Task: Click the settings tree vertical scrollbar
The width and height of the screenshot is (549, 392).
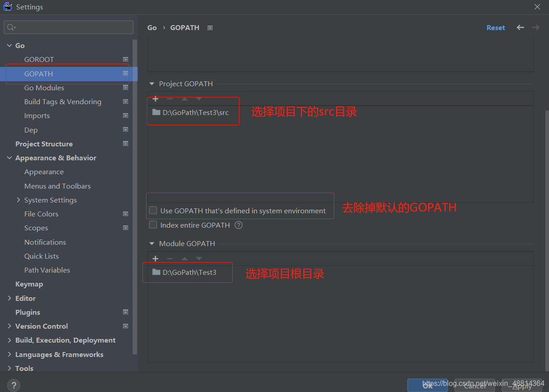Action: tap(135, 198)
